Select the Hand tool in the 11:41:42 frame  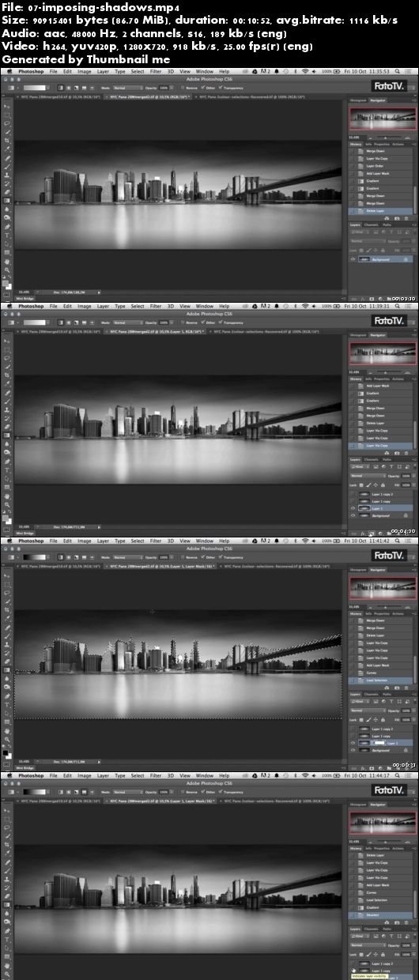point(7,731)
